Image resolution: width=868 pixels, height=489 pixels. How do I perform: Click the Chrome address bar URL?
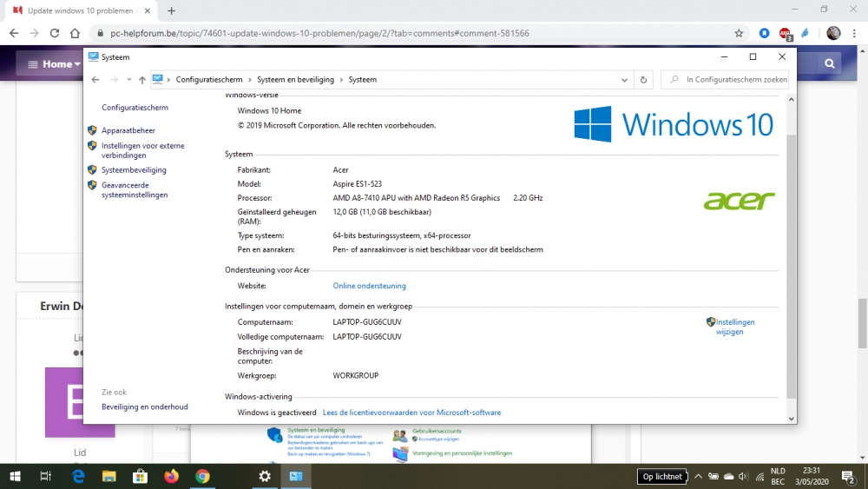coord(319,33)
